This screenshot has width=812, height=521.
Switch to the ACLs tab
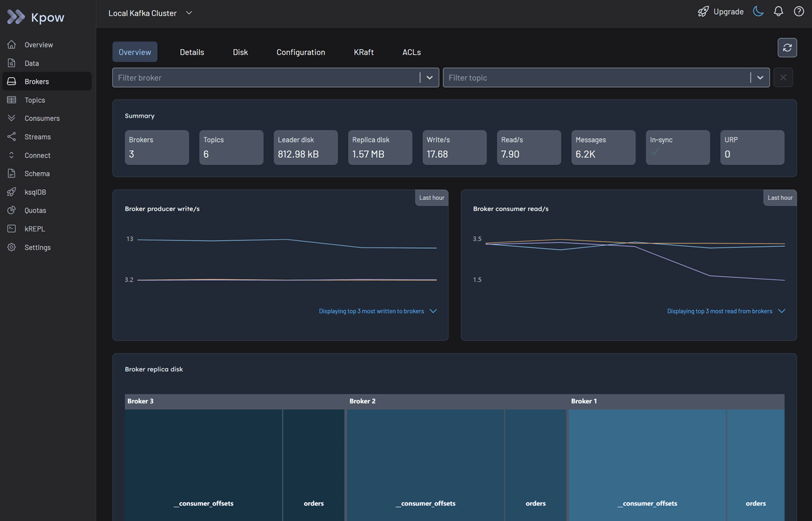411,52
